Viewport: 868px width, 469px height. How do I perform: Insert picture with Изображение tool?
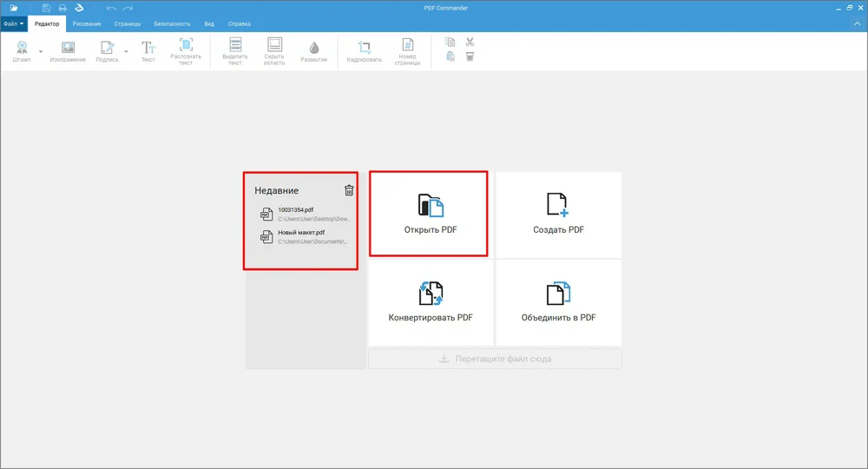68,51
